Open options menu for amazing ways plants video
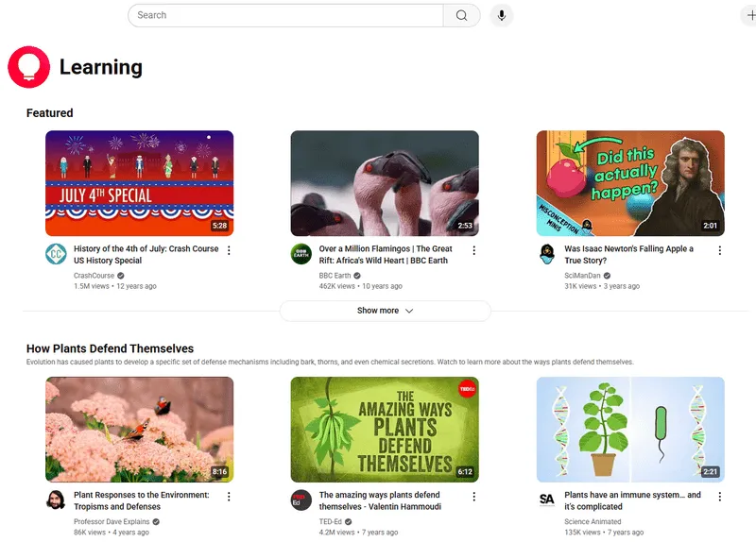Screen dimensions: 756x542 click(x=474, y=497)
